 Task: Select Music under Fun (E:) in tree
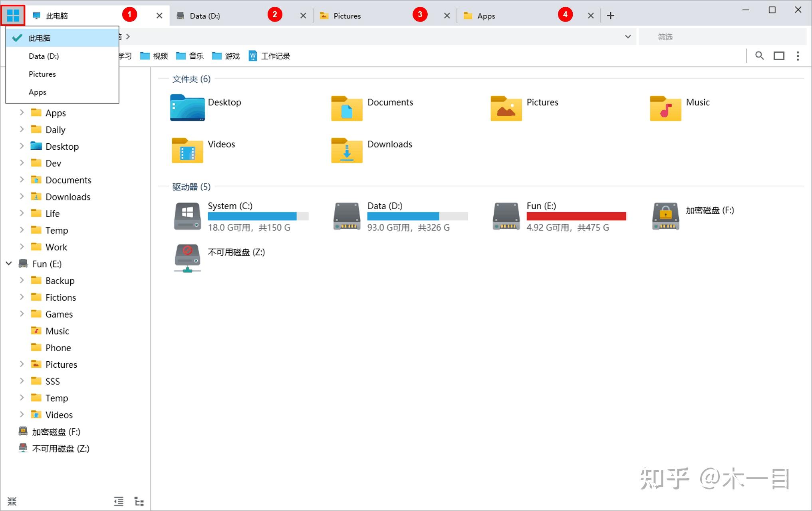[57, 331]
